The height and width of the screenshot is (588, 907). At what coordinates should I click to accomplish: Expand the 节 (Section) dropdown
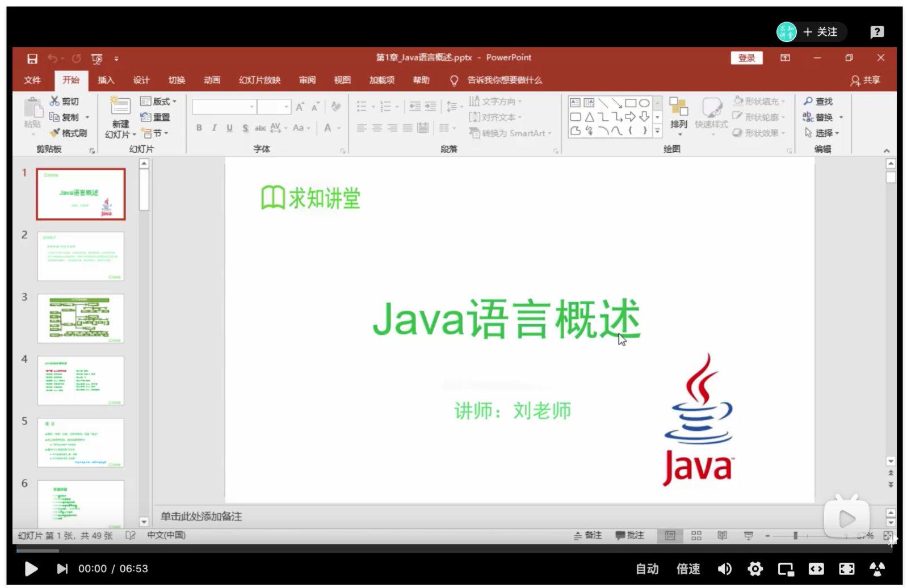click(x=155, y=133)
